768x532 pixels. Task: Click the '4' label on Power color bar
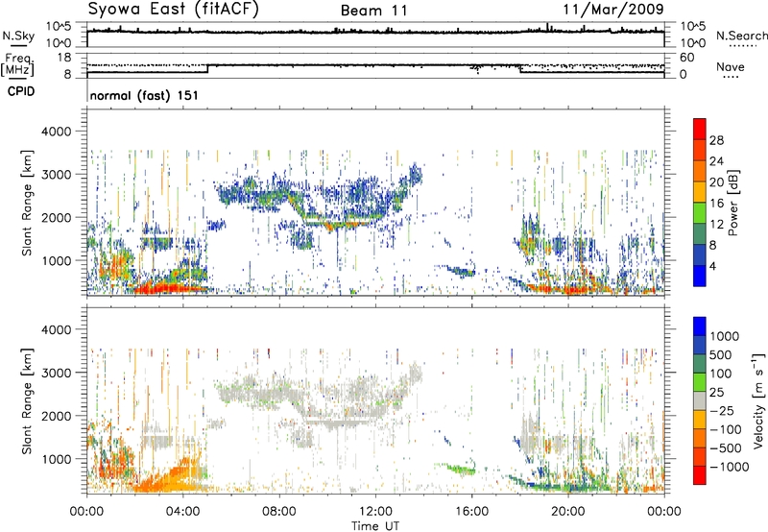(713, 266)
